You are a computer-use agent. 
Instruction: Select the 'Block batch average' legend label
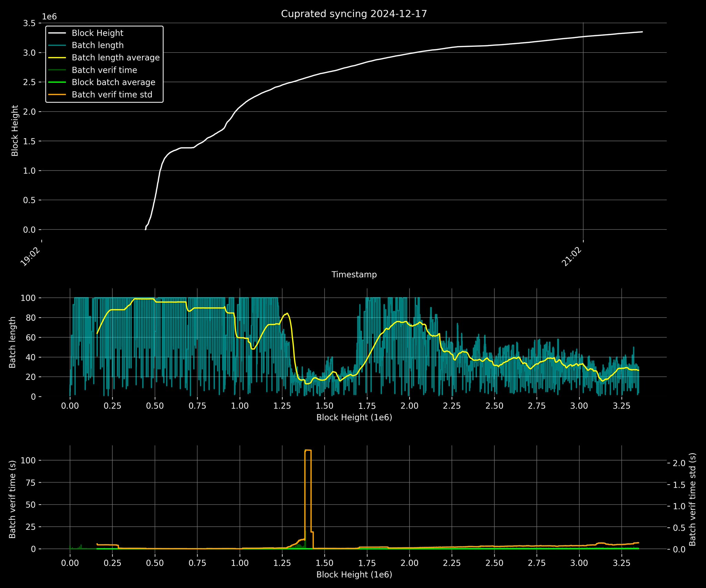click(x=113, y=82)
